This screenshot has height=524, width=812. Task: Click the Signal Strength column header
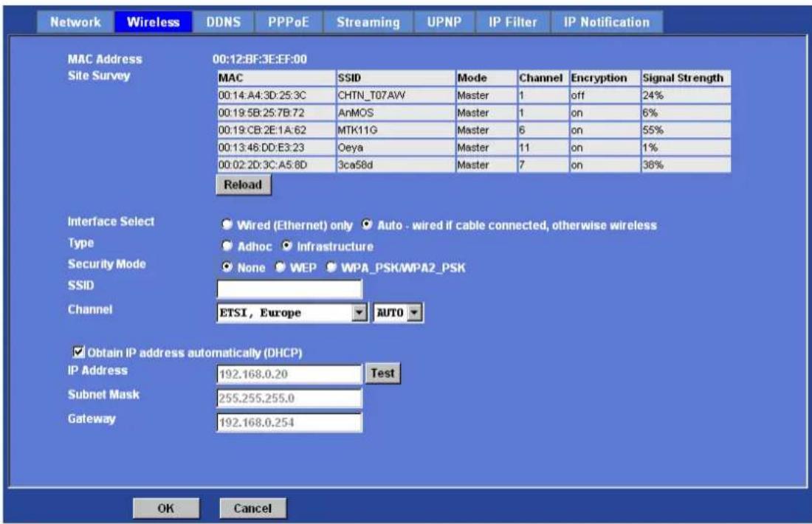[687, 78]
